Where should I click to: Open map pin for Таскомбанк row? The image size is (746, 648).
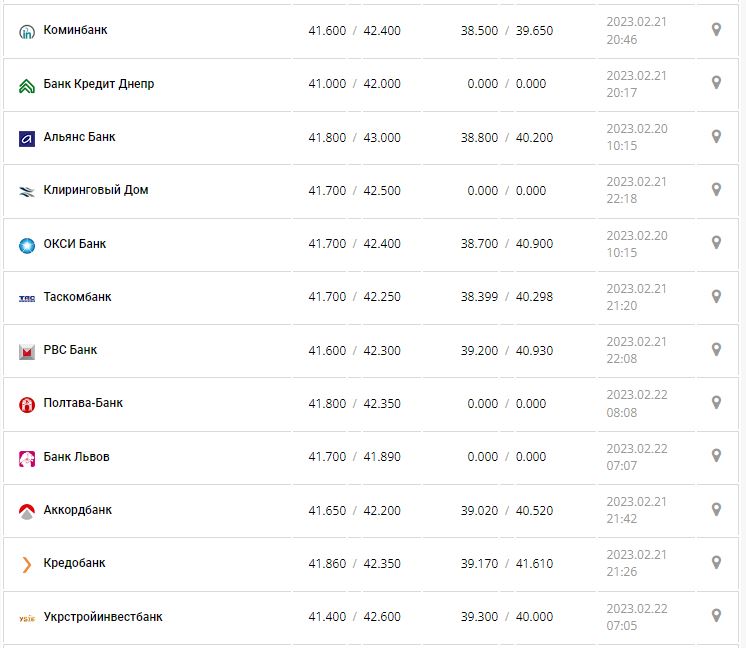click(x=716, y=296)
